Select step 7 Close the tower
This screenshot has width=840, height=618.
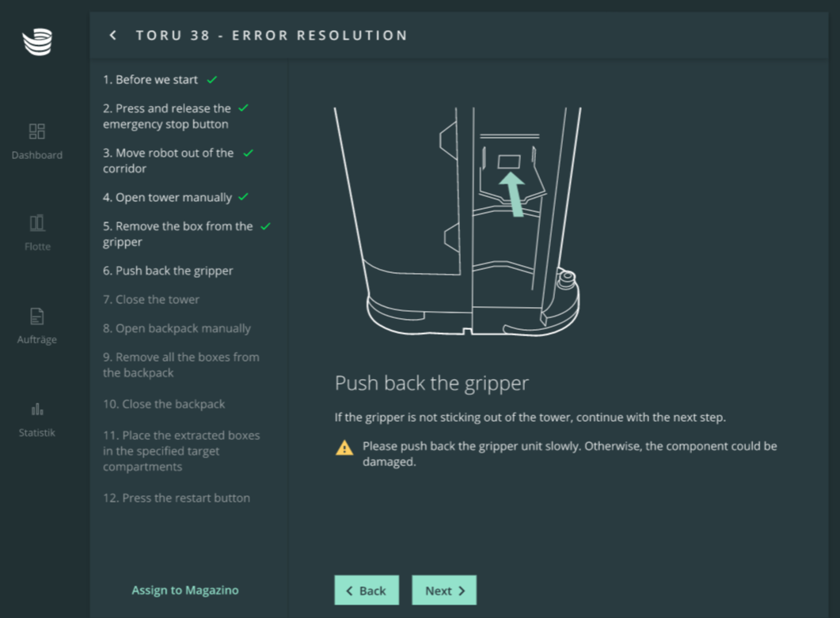151,300
